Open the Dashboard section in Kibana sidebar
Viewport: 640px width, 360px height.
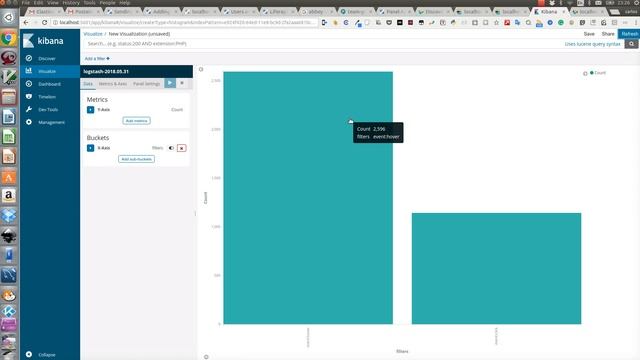point(49,84)
